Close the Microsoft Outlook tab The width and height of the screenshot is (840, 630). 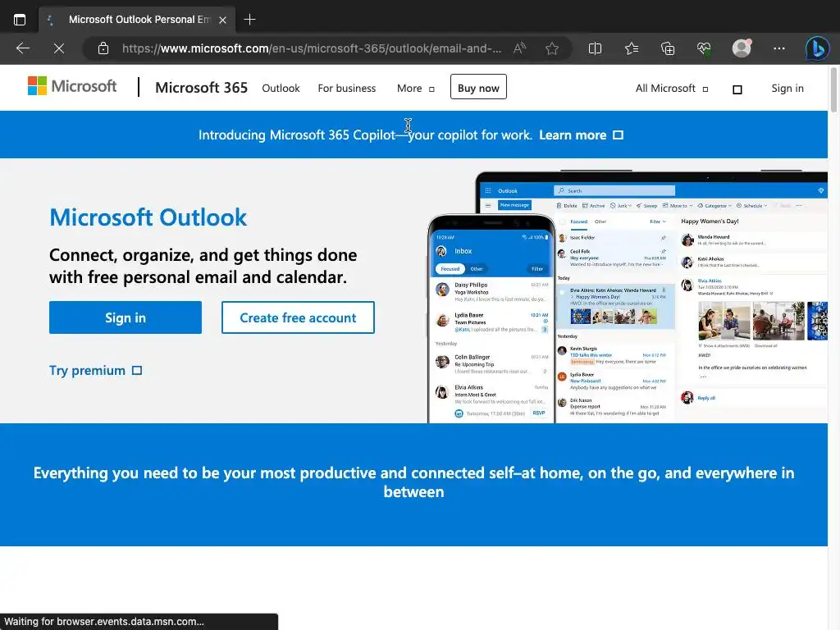[x=222, y=20]
